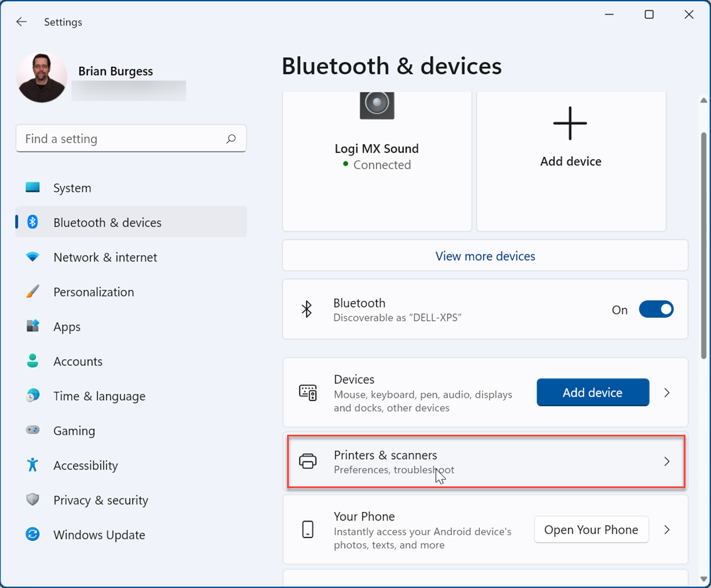Open Printers & scanners via its chevron

pyautogui.click(x=667, y=461)
